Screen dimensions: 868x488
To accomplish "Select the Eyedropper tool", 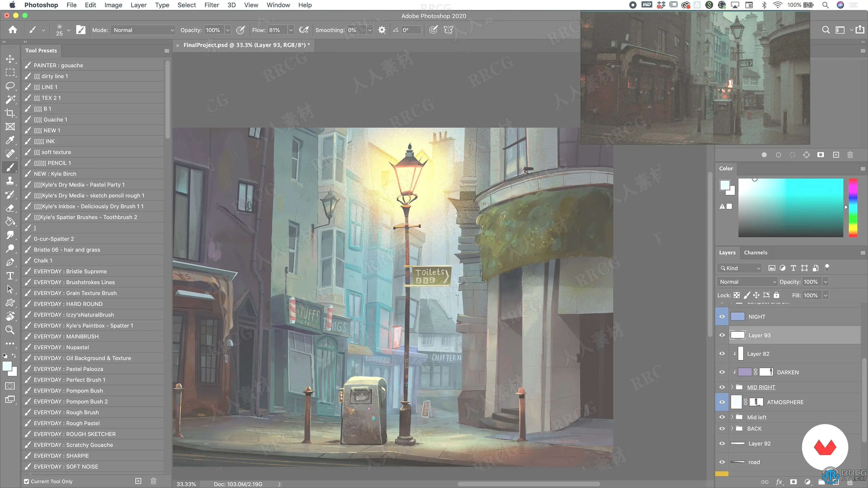I will 10,140.
